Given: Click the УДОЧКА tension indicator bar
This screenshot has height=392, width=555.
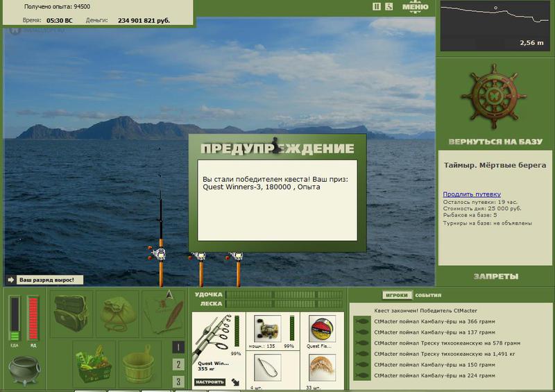Looking at the screenshot, I should 284,295.
